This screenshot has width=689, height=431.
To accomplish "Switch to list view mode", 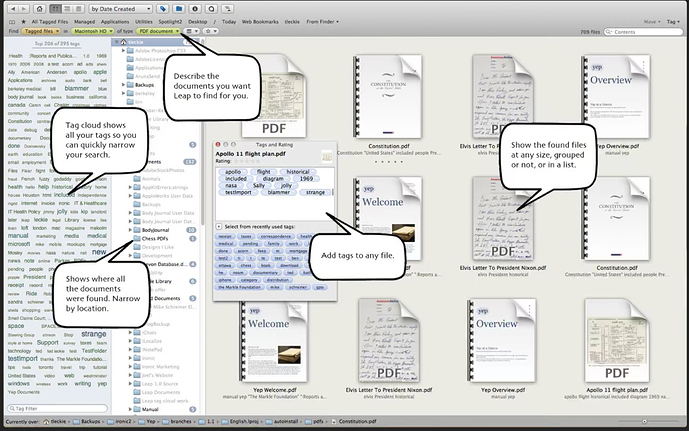I will click(67, 9).
